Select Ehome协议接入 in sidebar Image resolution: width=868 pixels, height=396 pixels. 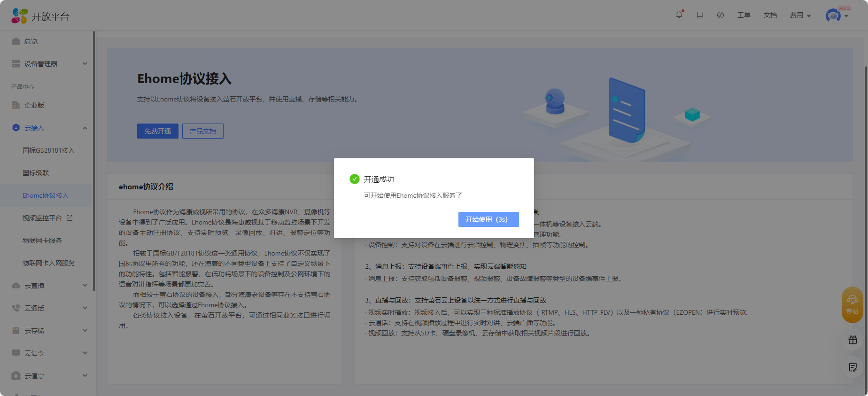pos(46,195)
